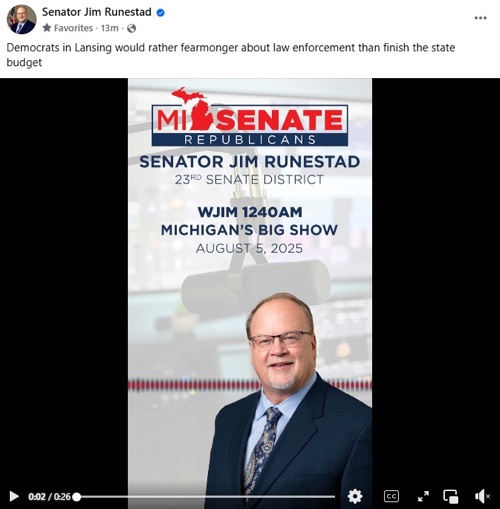Open the 13m post timestamp

pos(110,28)
